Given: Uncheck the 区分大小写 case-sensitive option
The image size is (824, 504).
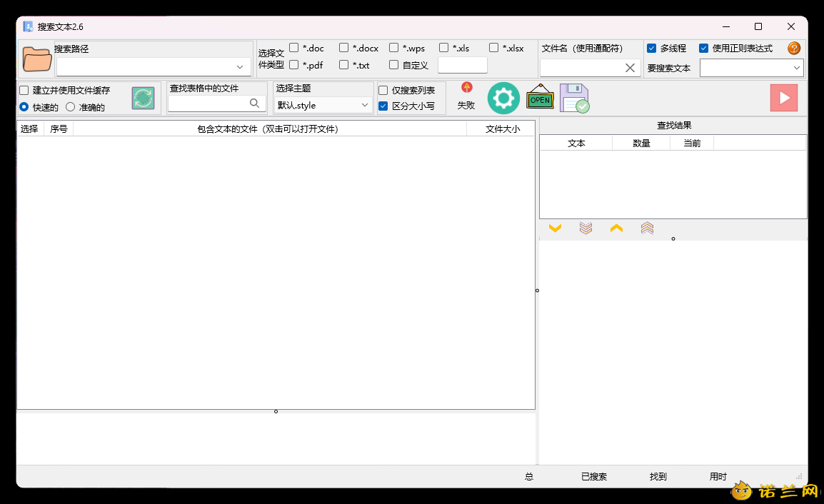Looking at the screenshot, I should click(x=383, y=106).
